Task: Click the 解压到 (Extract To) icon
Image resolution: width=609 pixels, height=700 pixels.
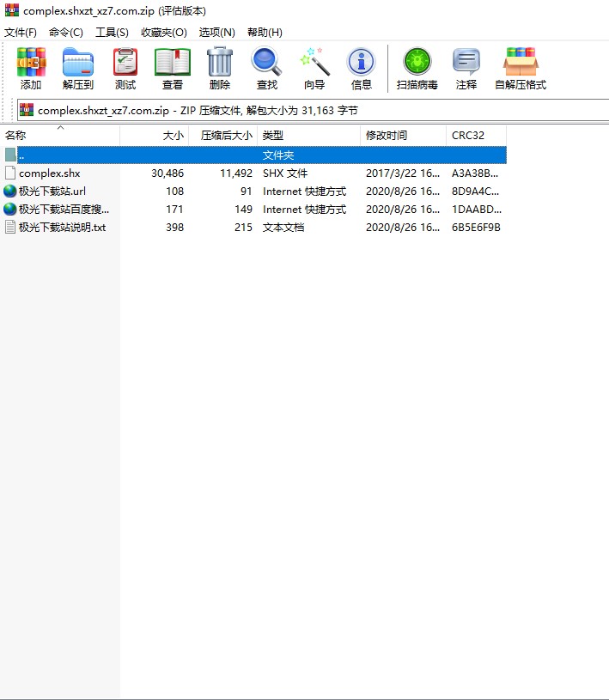Action: 78,69
